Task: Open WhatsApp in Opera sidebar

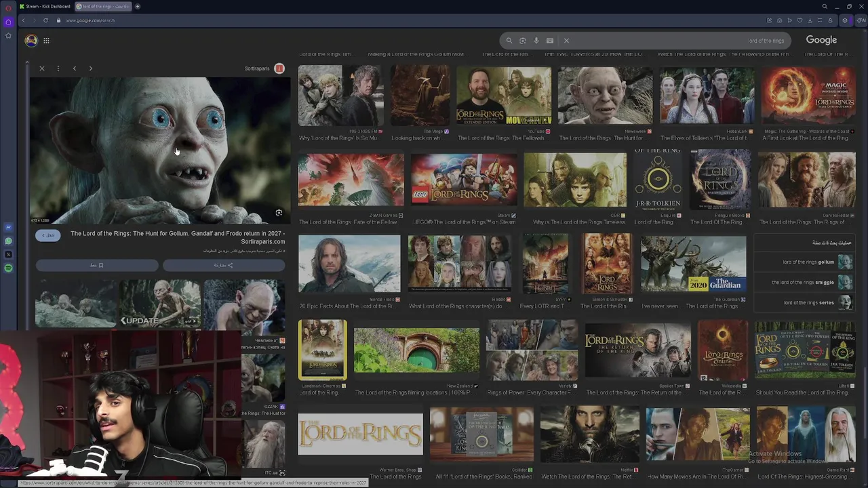Action: [8, 241]
